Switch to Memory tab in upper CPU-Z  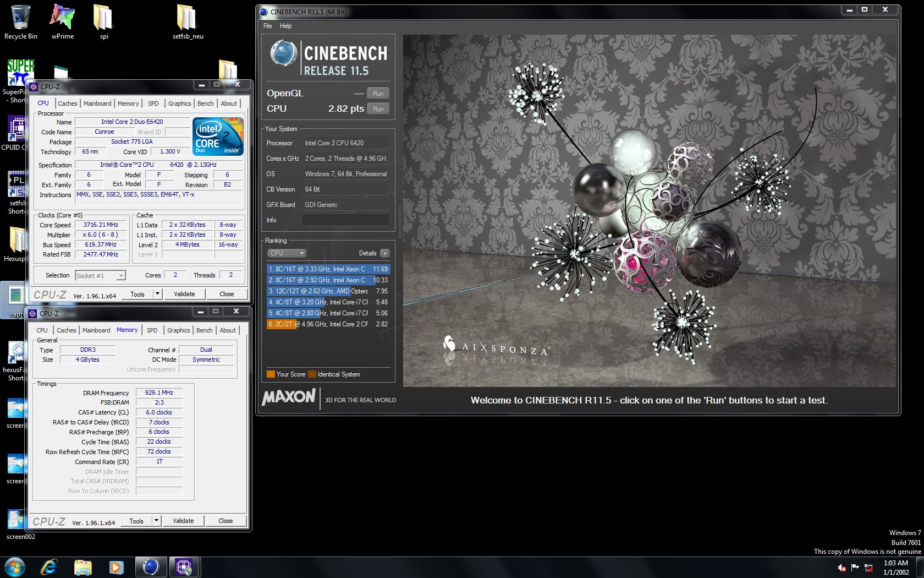point(128,103)
